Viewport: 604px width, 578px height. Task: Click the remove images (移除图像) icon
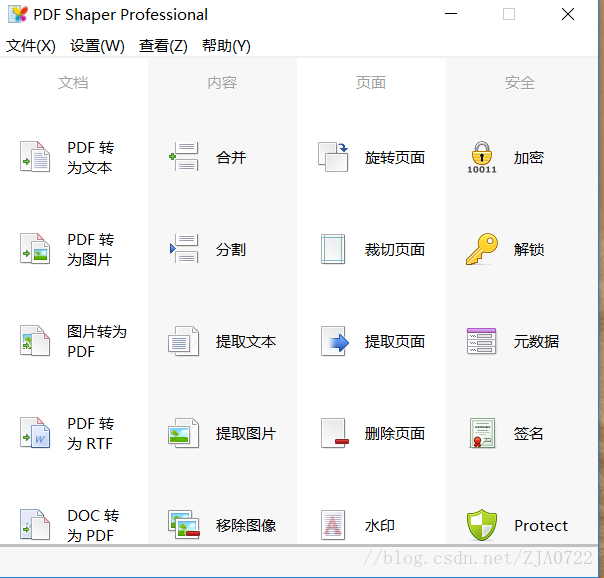pos(184,525)
